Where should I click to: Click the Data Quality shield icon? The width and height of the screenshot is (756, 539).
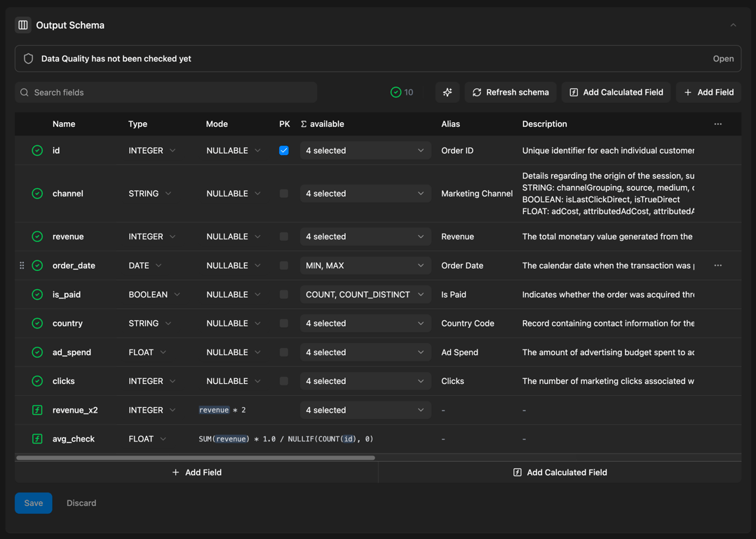click(x=29, y=59)
